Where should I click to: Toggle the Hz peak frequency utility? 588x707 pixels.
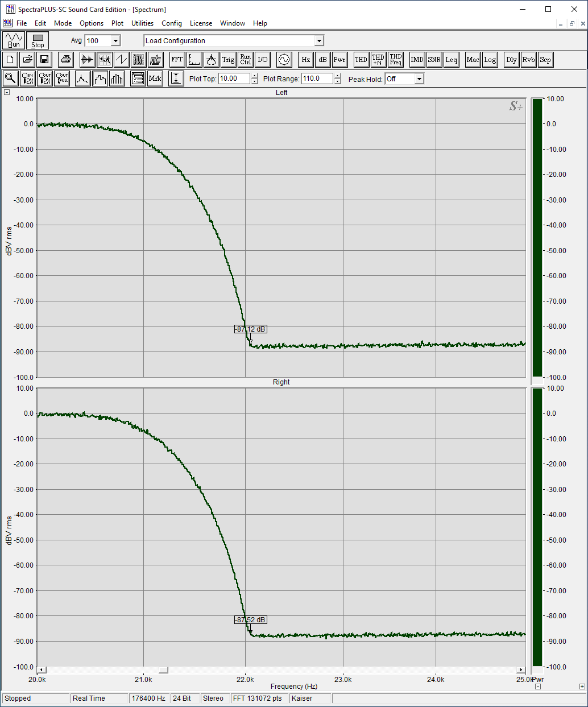tap(305, 60)
